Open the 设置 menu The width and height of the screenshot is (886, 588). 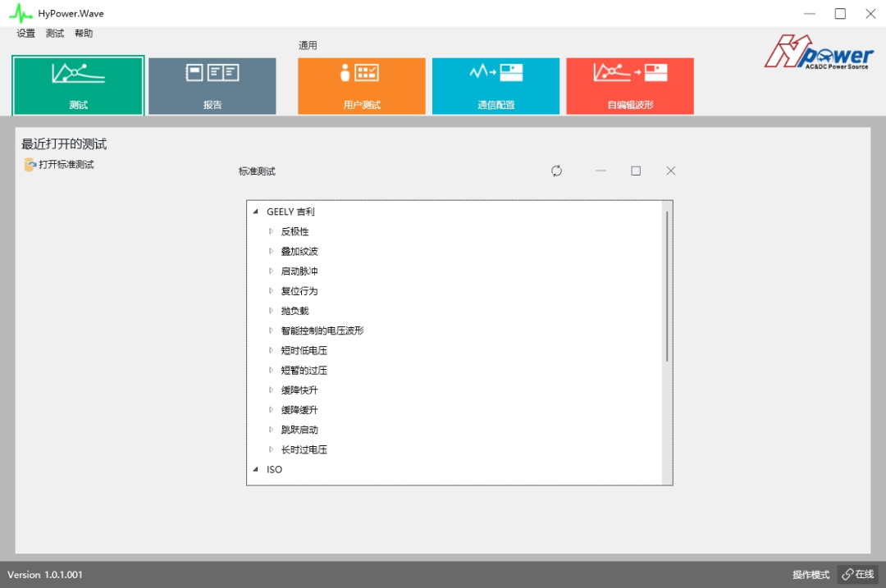tap(26, 34)
